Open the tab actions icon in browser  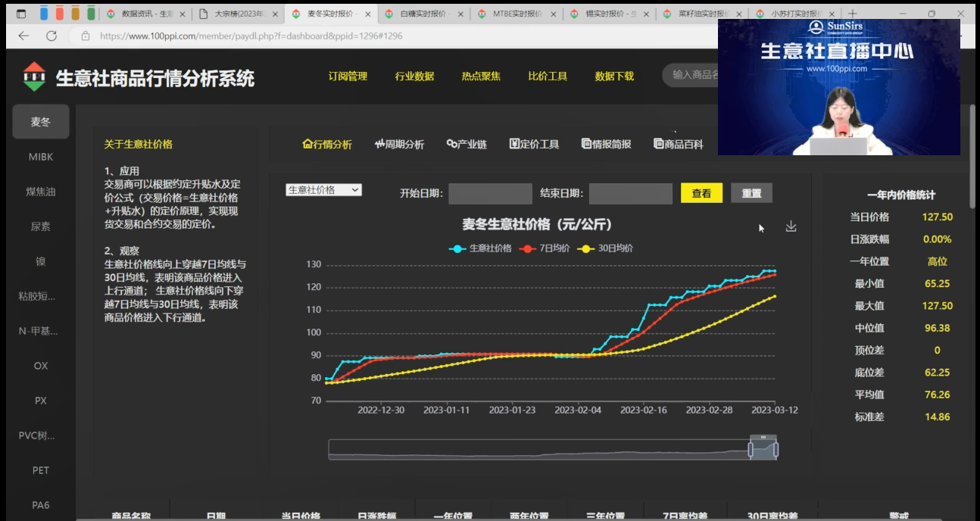21,14
